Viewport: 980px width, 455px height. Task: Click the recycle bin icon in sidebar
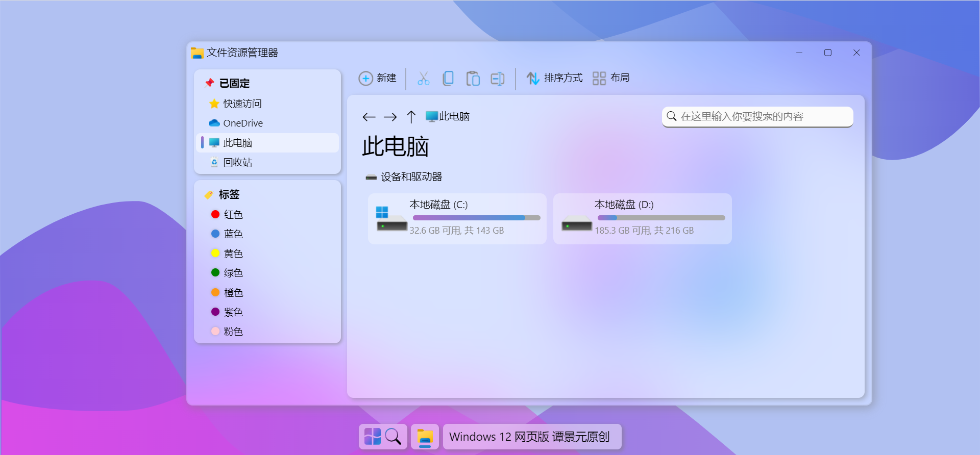point(214,162)
